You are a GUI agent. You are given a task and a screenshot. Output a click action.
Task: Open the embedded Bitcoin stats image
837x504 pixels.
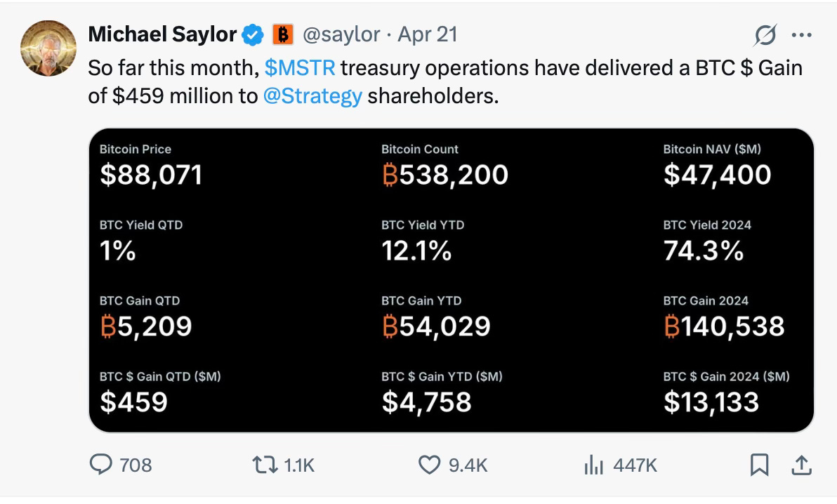pos(451,279)
